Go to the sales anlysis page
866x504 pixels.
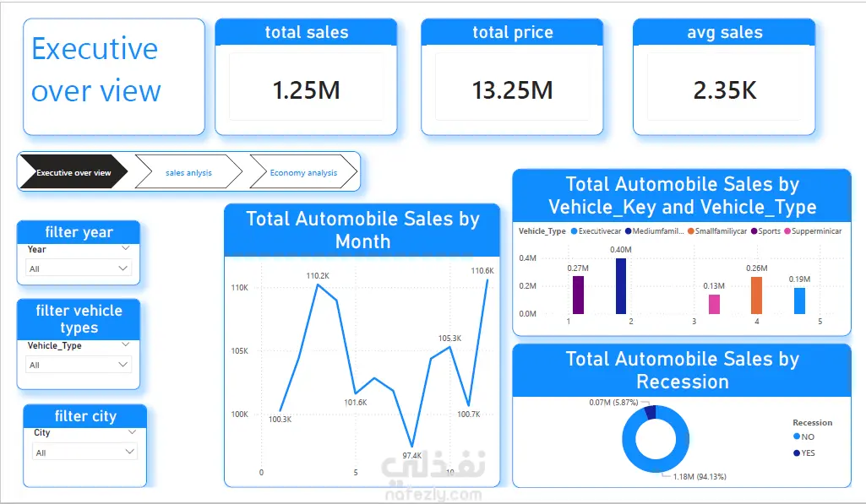point(188,172)
